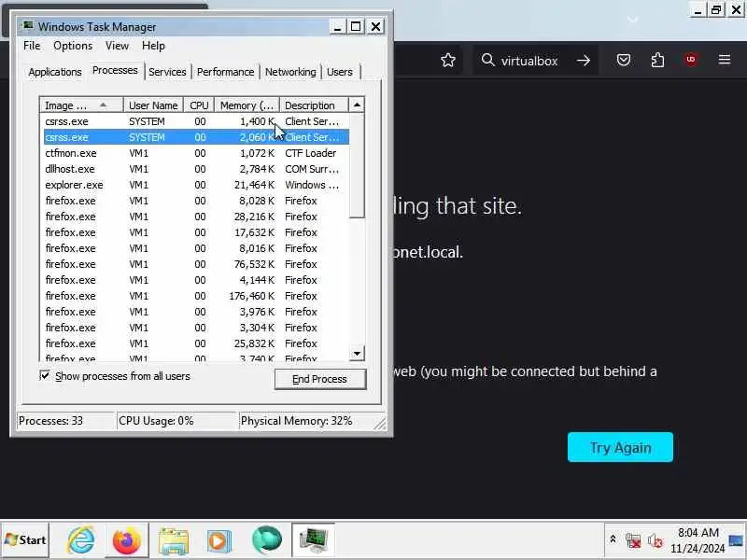This screenshot has height=560, width=747.
Task: Show hidden tray icons arrow
Action: 613,539
